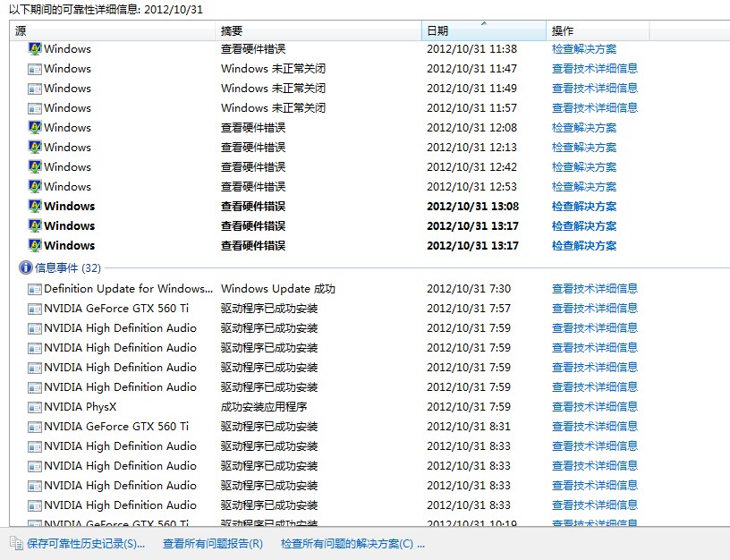Open 检查解决方案 for 12:42 event

point(584,166)
